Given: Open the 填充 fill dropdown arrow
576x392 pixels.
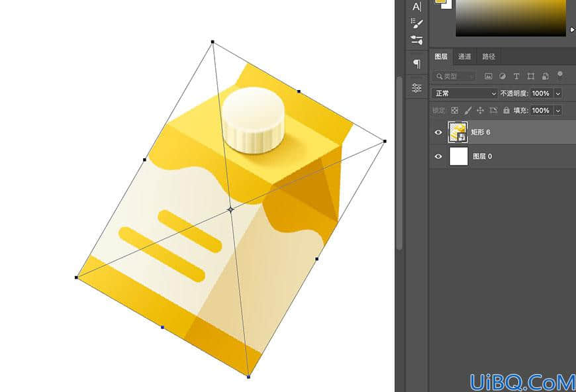Looking at the screenshot, I should (558, 110).
